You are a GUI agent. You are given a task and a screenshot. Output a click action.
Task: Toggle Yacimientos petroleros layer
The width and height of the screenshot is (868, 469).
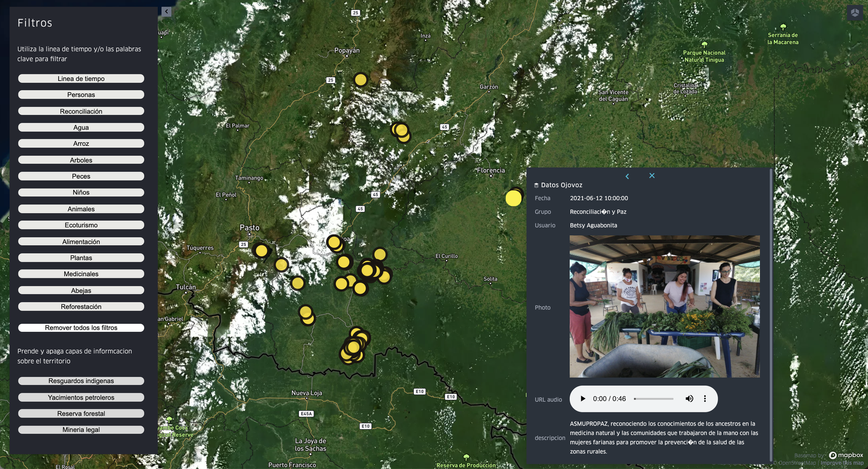tap(81, 397)
